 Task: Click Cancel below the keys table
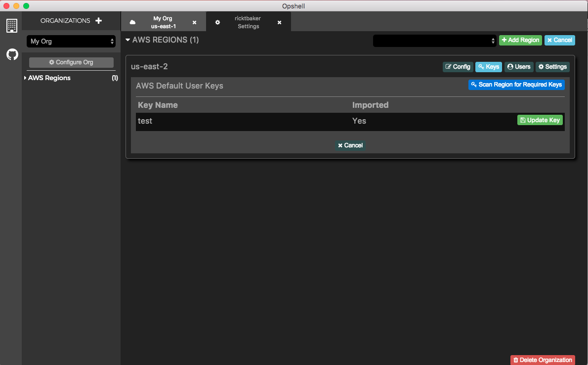[x=350, y=145]
